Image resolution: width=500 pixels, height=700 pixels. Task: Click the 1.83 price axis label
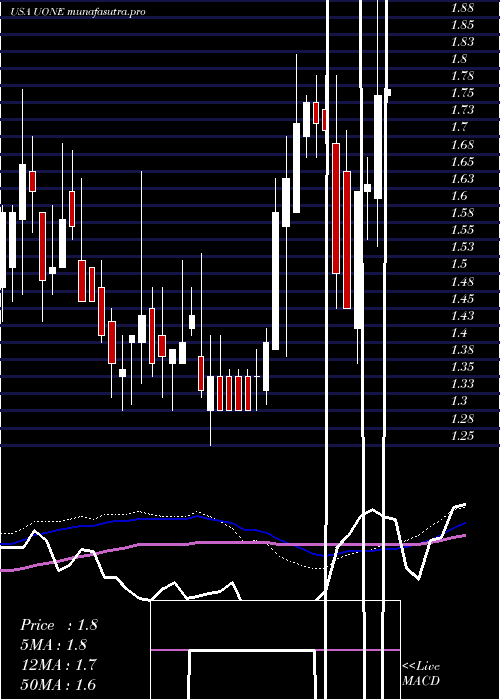pyautogui.click(x=462, y=42)
